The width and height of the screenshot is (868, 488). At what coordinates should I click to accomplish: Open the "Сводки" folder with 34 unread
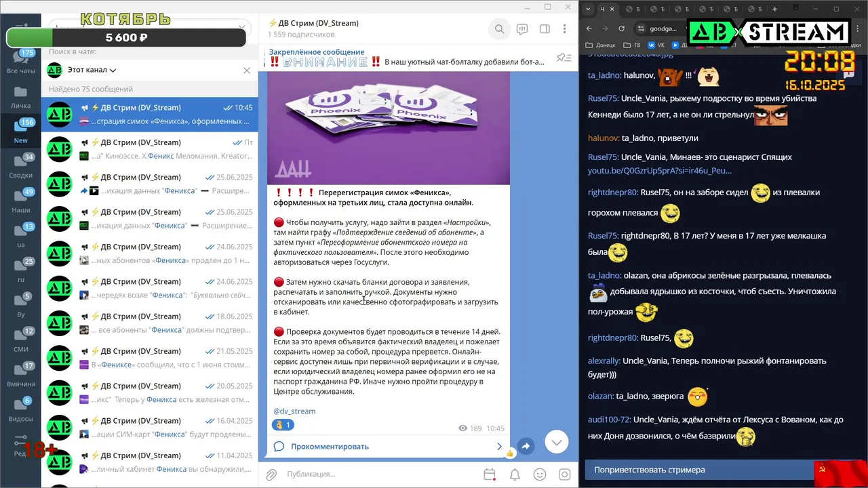[x=21, y=167]
